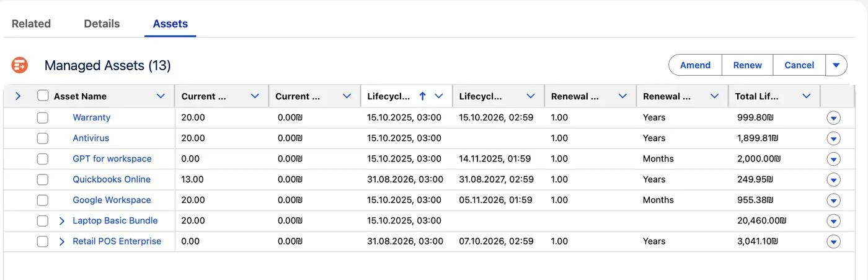
Task: Switch to the Related tab
Action: click(31, 24)
